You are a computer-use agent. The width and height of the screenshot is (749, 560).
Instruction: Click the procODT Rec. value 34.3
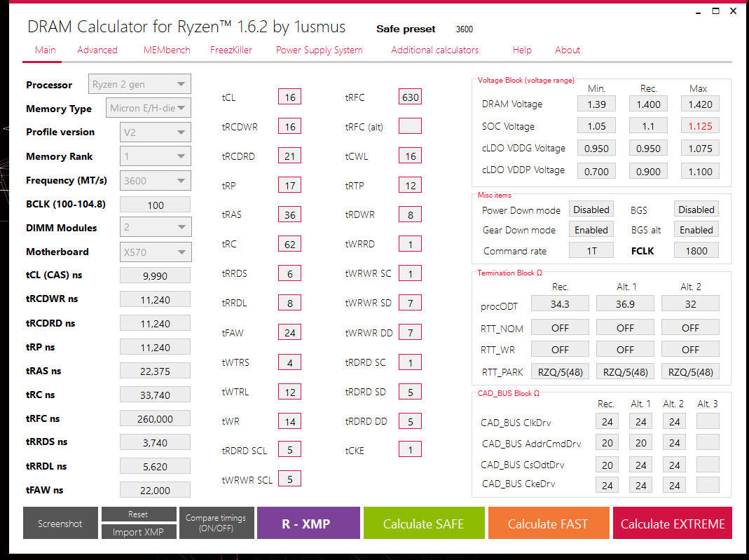(x=560, y=304)
